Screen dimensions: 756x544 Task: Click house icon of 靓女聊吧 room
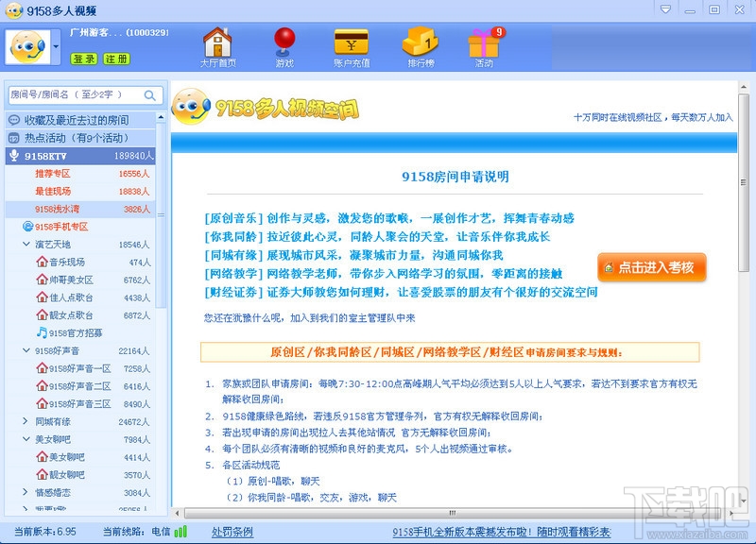[x=42, y=475]
